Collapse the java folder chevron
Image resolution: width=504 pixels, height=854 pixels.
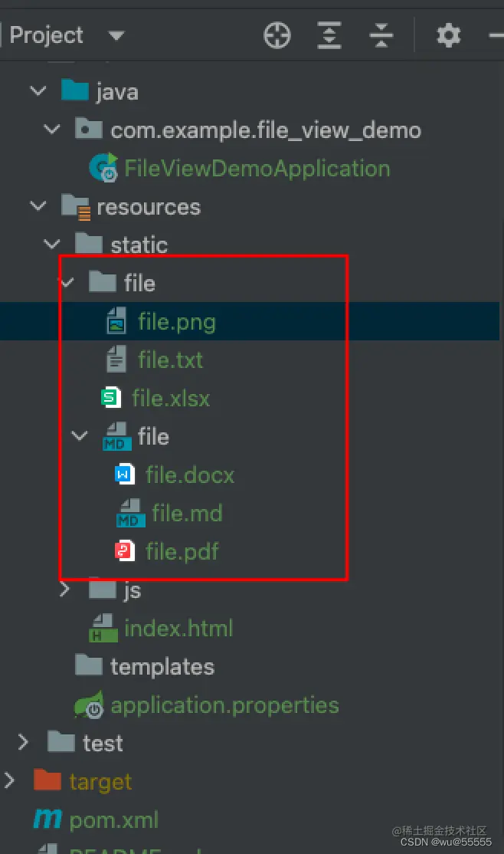click(x=38, y=90)
